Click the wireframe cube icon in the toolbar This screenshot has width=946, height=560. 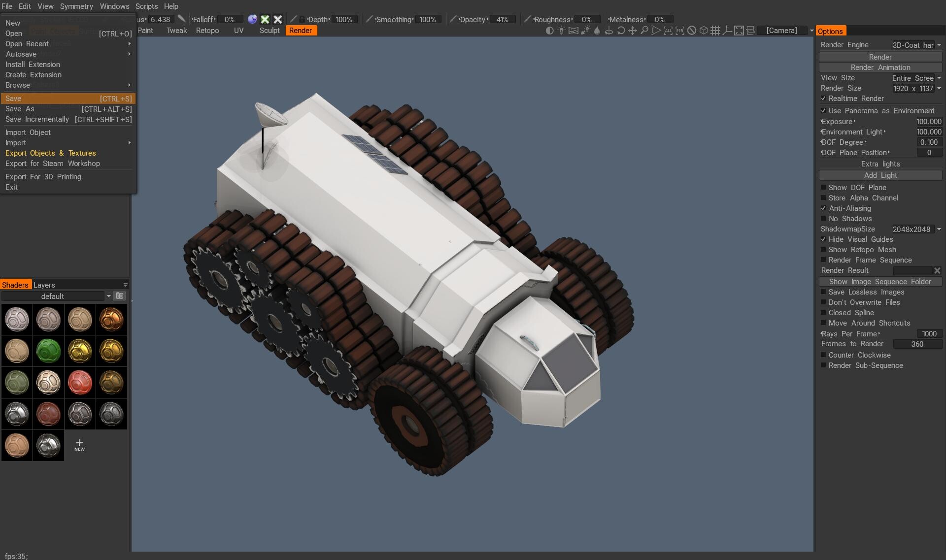click(703, 31)
